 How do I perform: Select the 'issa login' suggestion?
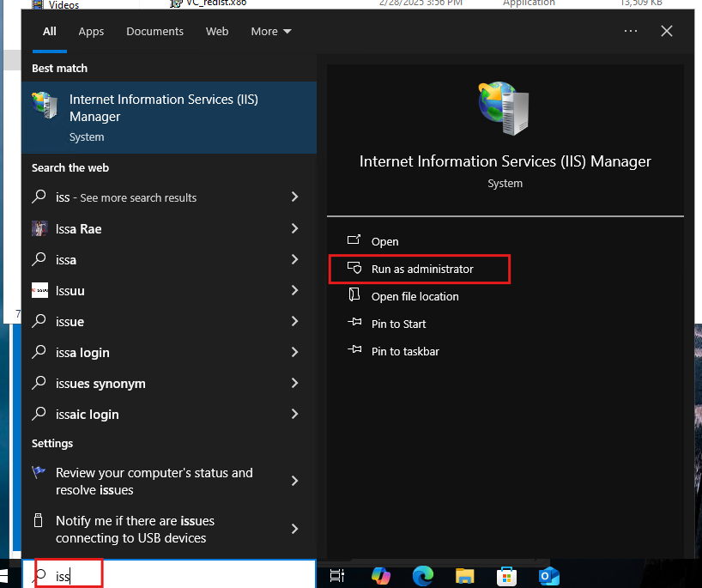[x=169, y=353]
